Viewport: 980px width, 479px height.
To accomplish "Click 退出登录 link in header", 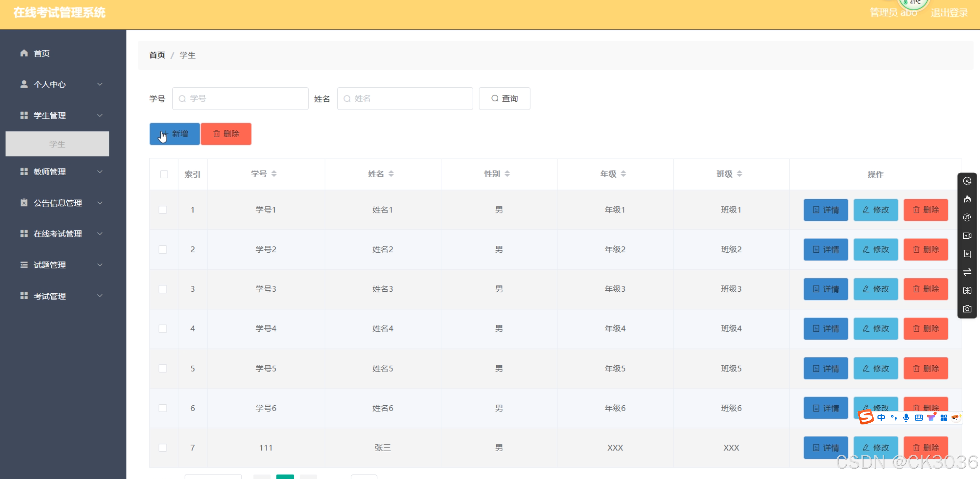I will [949, 13].
